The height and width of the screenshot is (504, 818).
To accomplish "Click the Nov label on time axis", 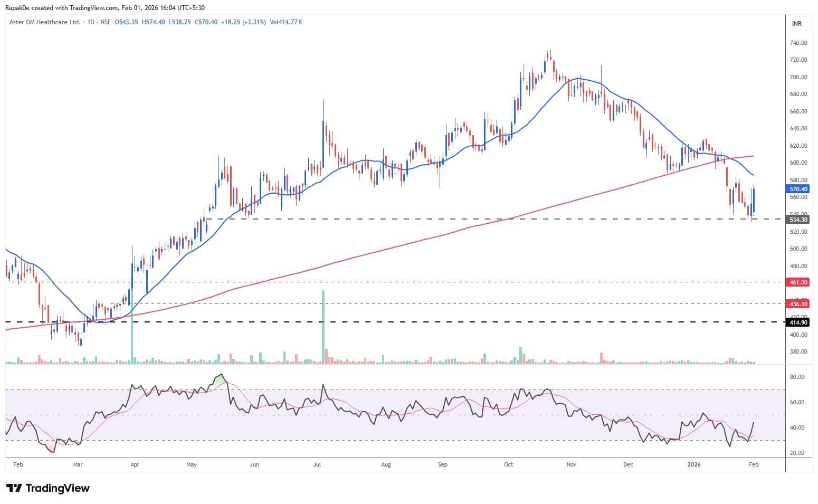I will pos(571,465).
